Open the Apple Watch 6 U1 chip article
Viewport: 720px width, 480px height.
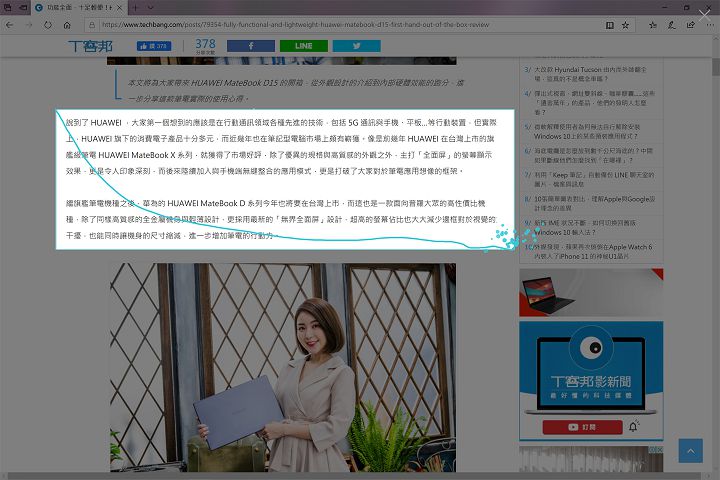click(590, 251)
